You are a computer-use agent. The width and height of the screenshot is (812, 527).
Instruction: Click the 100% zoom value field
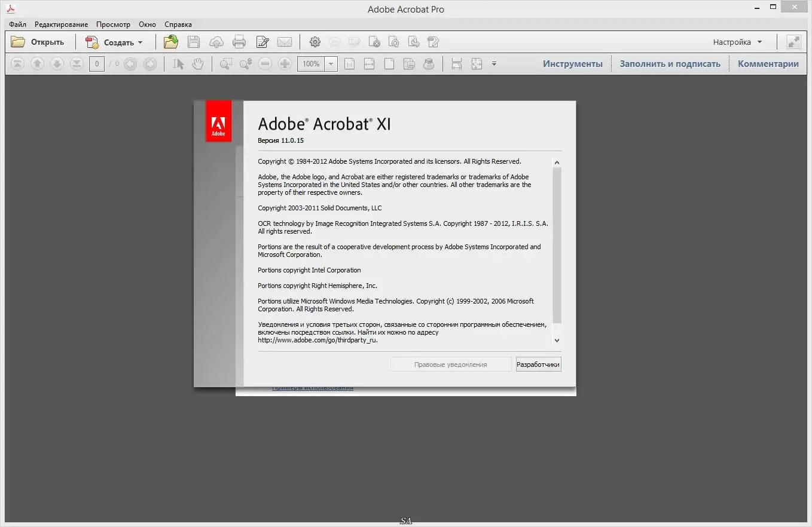[311, 63]
